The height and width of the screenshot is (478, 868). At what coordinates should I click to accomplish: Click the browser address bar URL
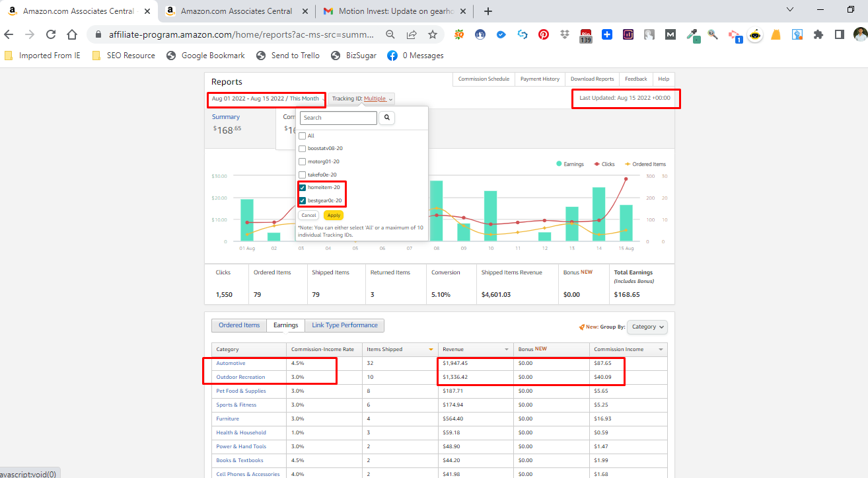pyautogui.click(x=241, y=34)
